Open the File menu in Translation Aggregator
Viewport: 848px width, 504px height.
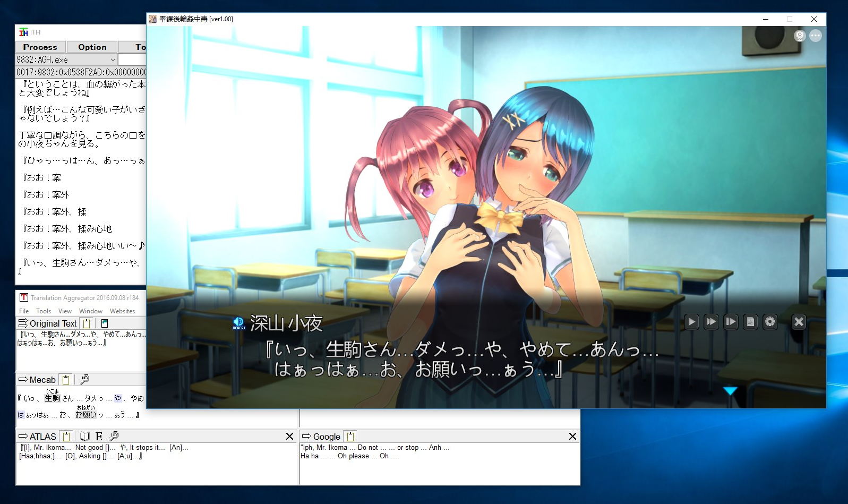24,311
